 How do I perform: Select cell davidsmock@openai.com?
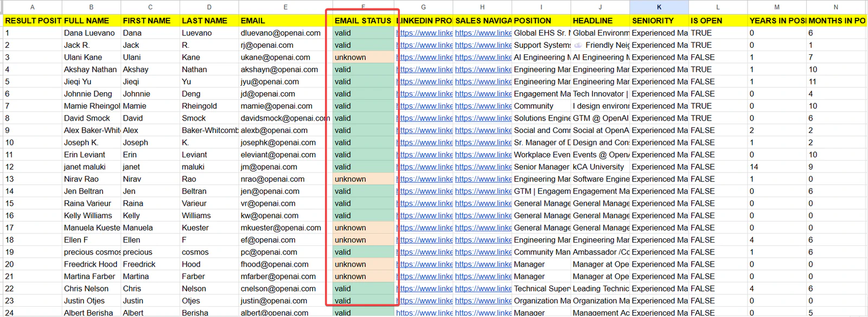tap(285, 118)
